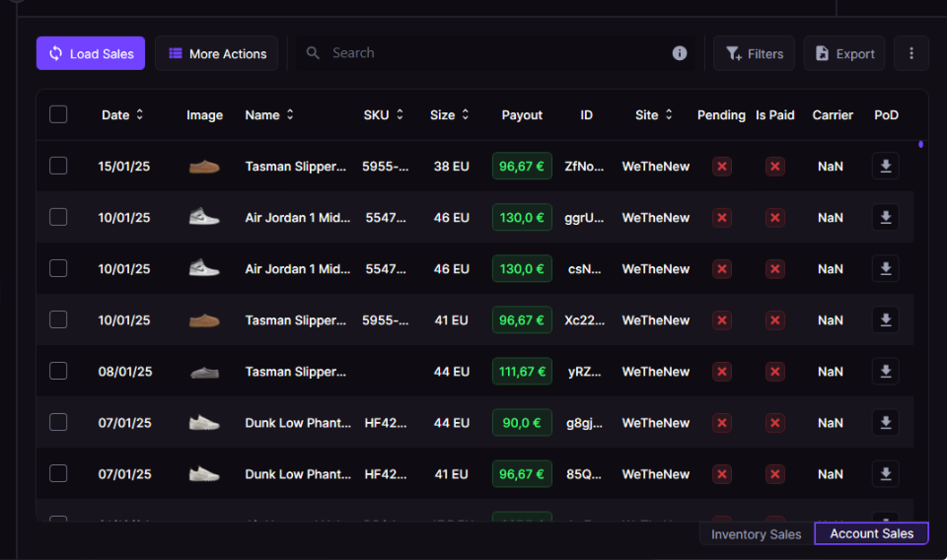This screenshot has height=560, width=947.
Task: Click the PoD column header
Action: click(x=886, y=114)
